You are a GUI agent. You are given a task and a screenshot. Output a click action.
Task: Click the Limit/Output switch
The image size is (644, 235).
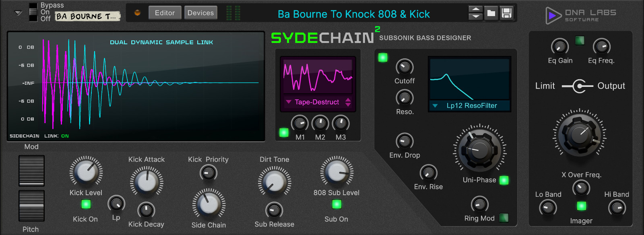tap(578, 86)
